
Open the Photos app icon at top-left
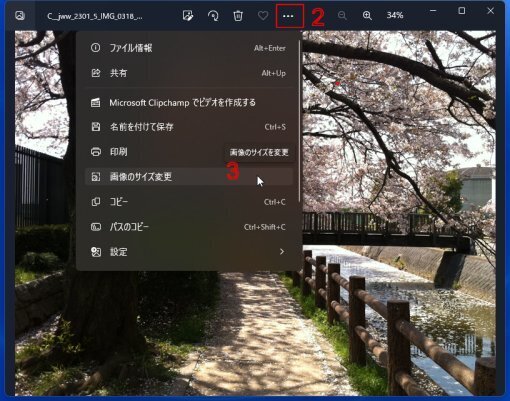point(20,16)
